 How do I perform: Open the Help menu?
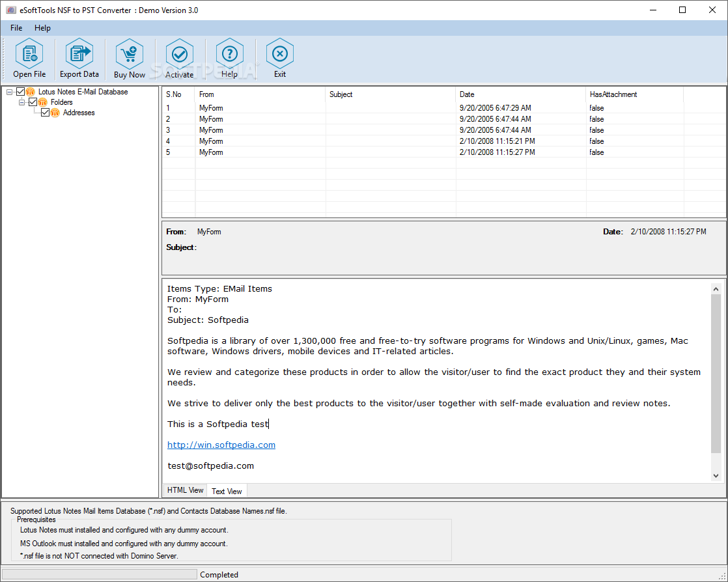(x=43, y=28)
